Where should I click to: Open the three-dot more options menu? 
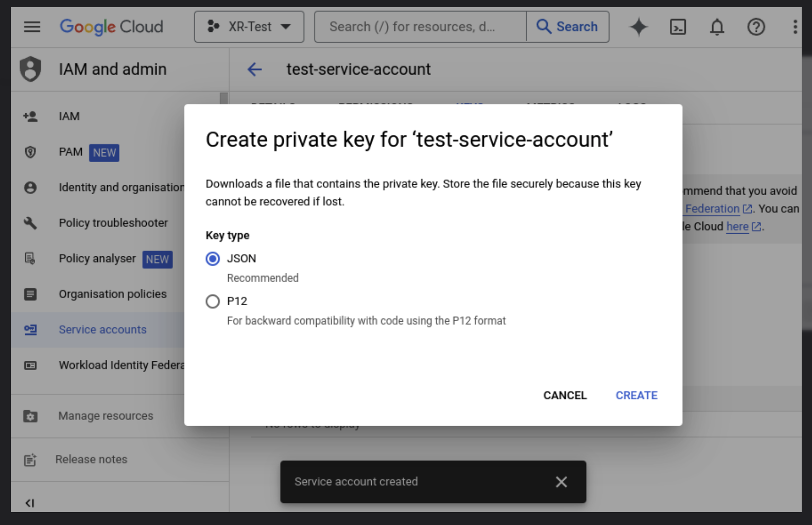click(x=794, y=27)
